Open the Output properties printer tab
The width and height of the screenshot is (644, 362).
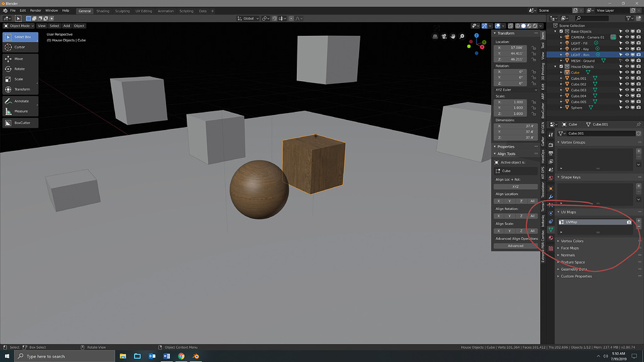(x=551, y=153)
